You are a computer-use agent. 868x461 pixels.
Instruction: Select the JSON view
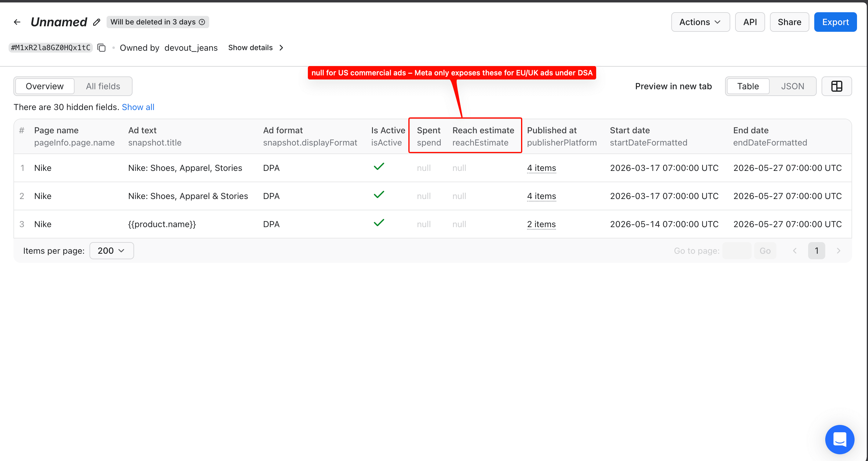pos(793,86)
